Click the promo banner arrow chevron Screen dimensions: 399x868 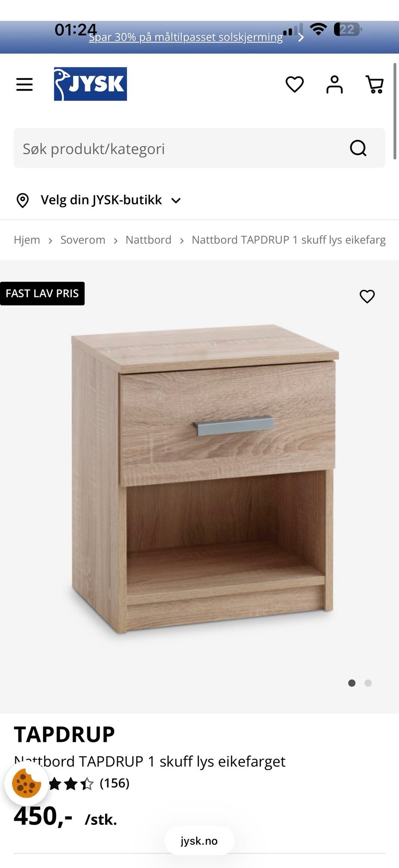pyautogui.click(x=301, y=37)
